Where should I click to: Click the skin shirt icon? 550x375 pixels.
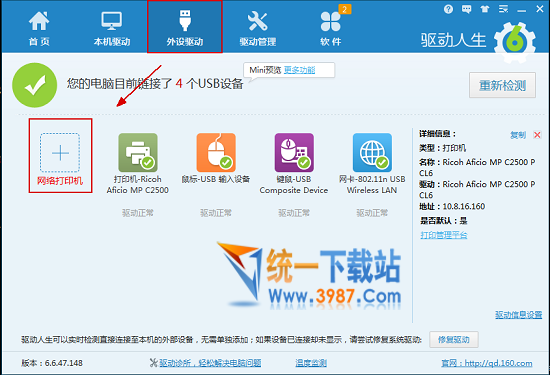[x=485, y=9]
